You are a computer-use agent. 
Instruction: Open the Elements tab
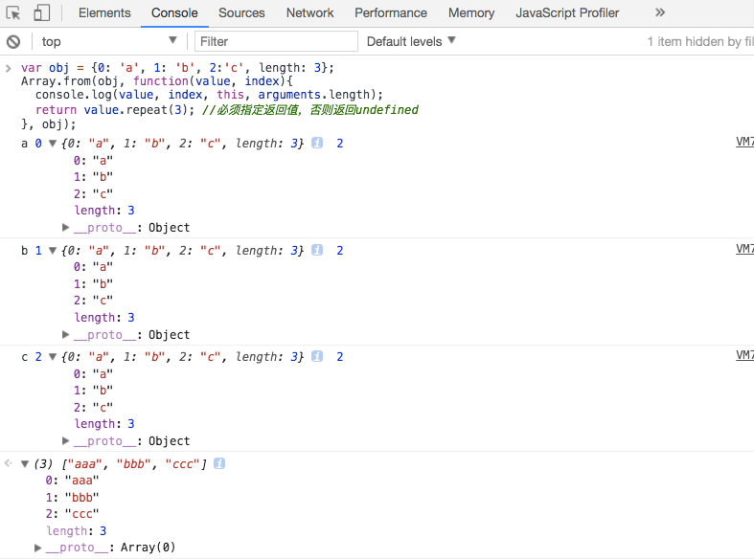coord(104,13)
